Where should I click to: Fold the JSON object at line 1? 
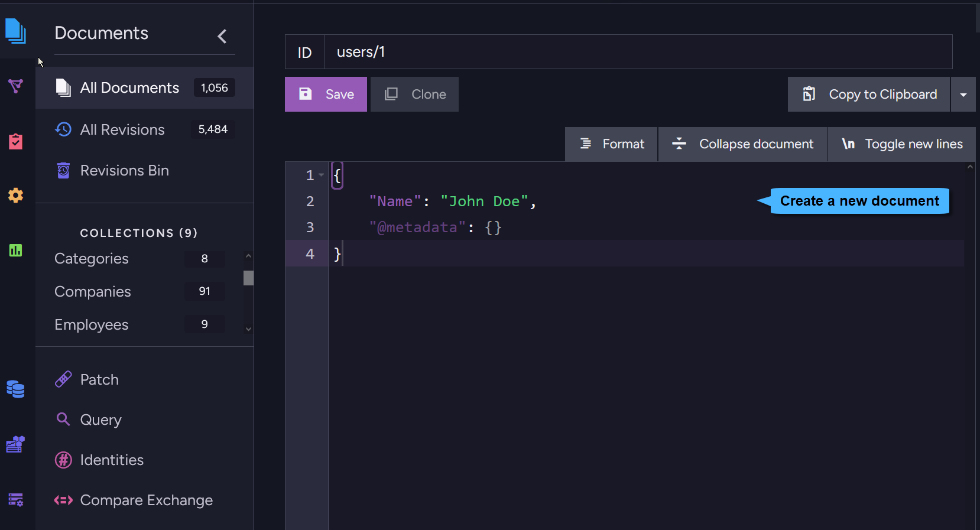(x=322, y=175)
